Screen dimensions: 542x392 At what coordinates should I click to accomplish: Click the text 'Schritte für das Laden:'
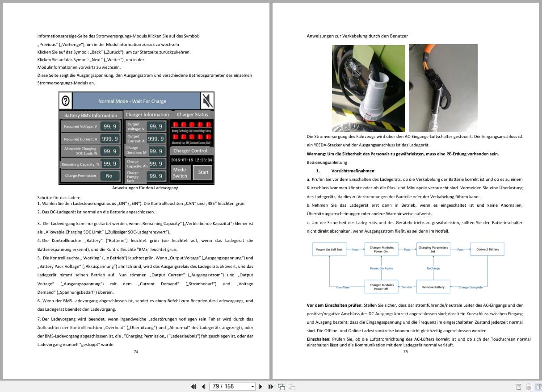(x=59, y=197)
